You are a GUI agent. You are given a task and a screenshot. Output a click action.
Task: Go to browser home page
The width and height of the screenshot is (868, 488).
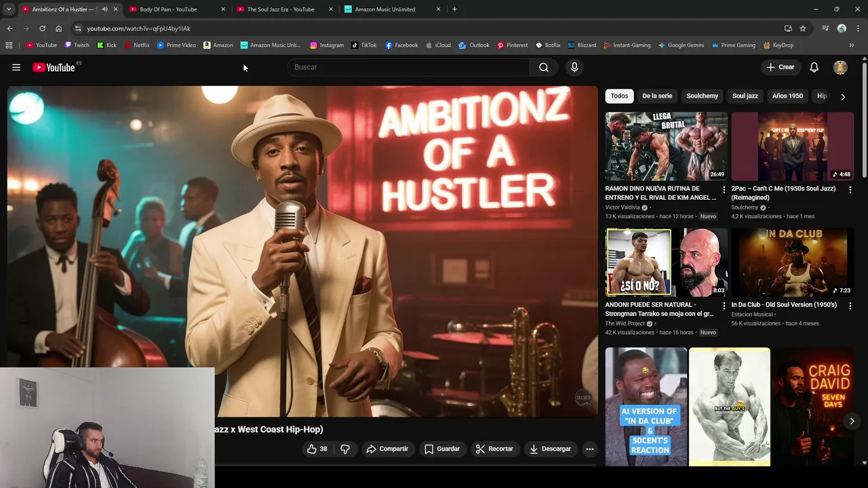click(x=58, y=28)
